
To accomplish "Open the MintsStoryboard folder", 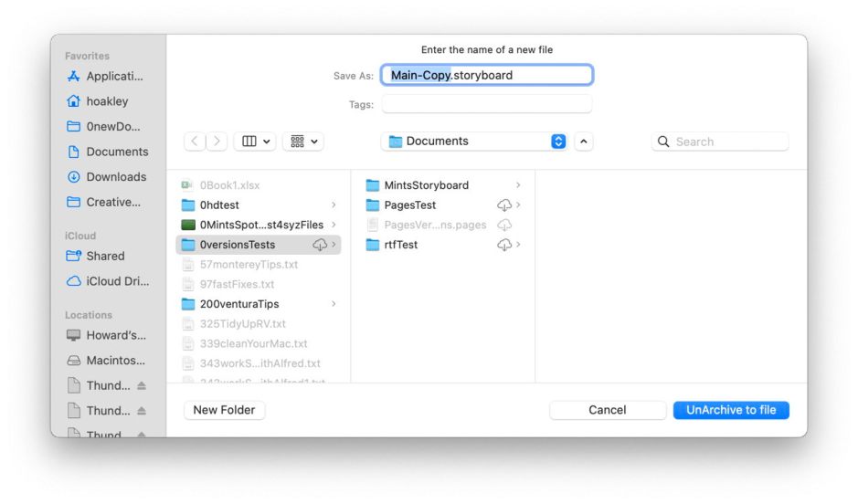I will 426,185.
